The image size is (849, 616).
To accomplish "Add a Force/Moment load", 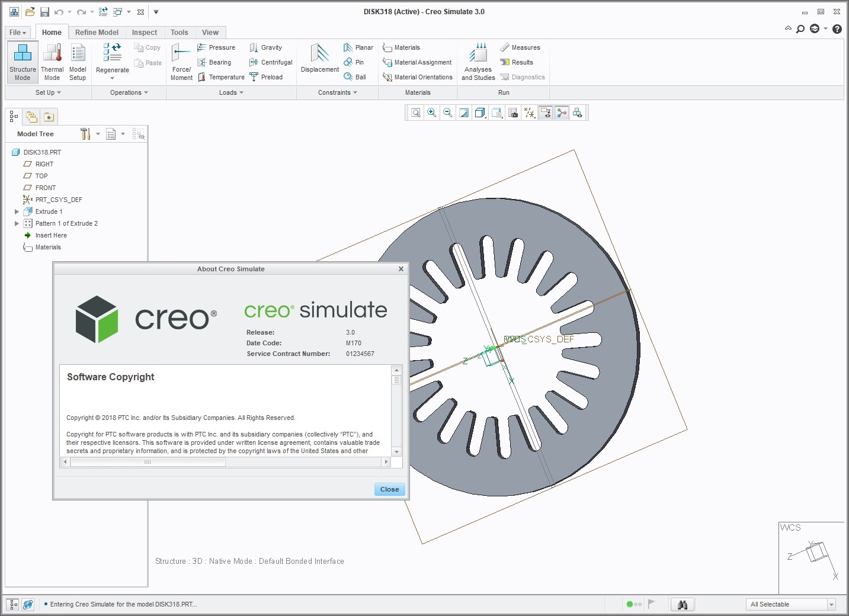I will 181,62.
